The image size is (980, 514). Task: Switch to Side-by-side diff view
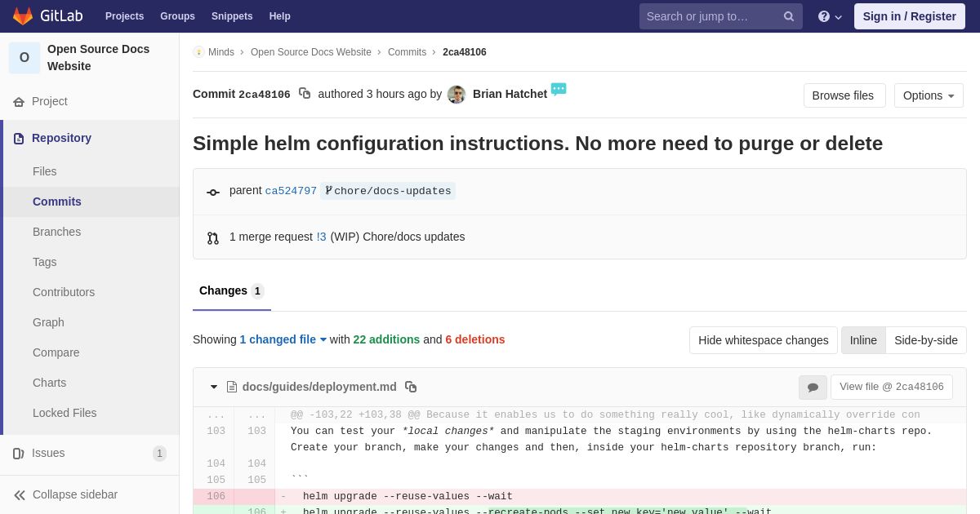click(x=925, y=340)
